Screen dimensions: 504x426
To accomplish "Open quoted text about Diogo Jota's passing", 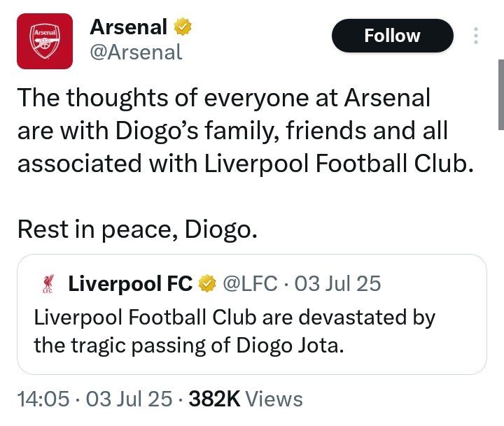I will [234, 332].
